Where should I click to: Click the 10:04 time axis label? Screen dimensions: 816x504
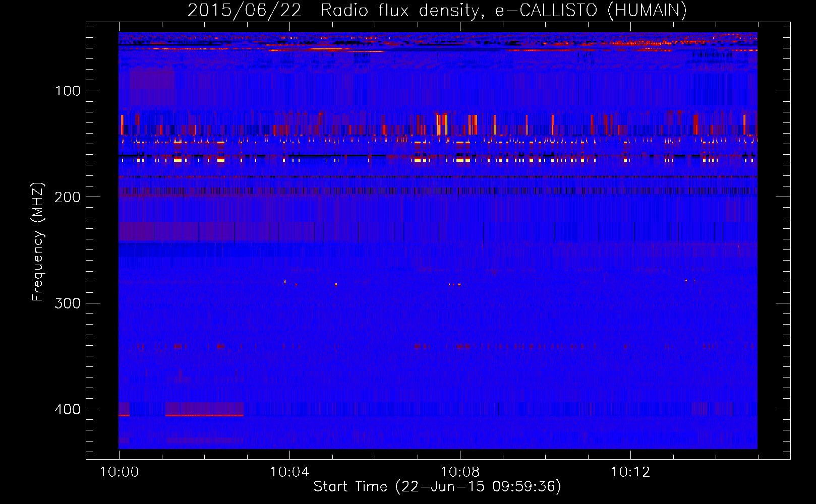tap(289, 472)
